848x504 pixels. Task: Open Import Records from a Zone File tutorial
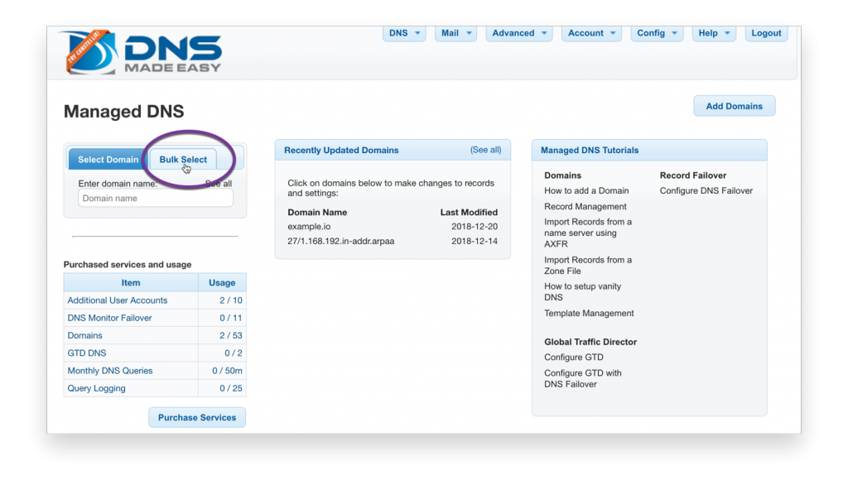(x=588, y=265)
